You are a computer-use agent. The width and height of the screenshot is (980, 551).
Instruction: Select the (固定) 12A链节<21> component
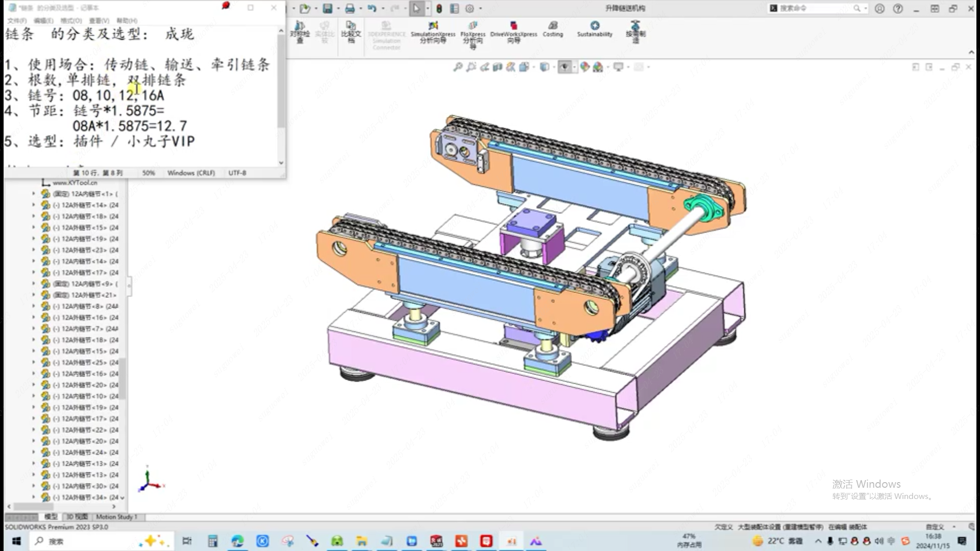click(80, 295)
